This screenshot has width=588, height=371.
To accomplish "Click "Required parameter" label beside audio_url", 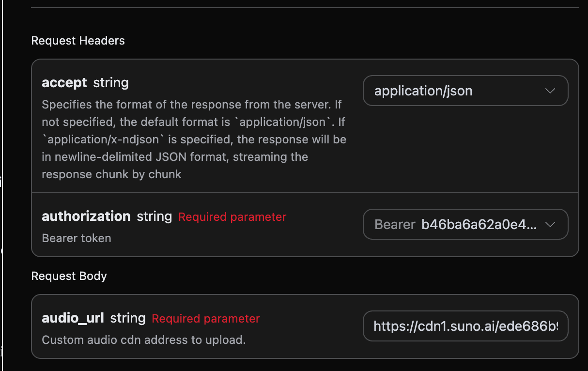I will pos(206,319).
